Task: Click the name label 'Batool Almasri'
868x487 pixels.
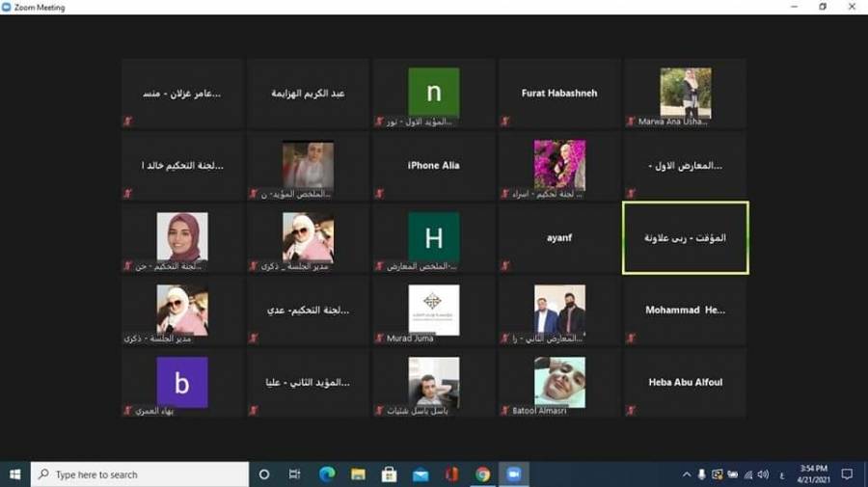Action: [x=539, y=411]
